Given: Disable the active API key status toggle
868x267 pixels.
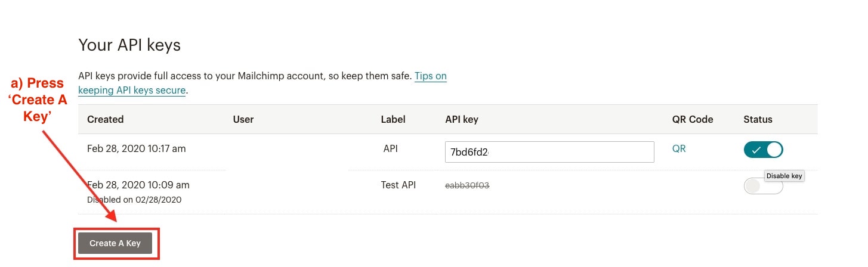Looking at the screenshot, I should (x=763, y=150).
